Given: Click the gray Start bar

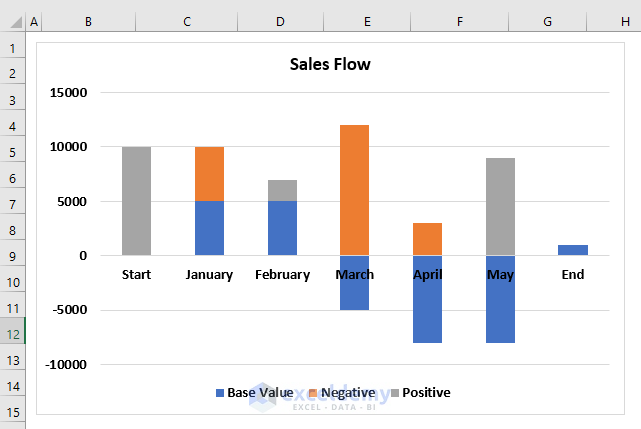Looking at the screenshot, I should pyautogui.click(x=136, y=200).
